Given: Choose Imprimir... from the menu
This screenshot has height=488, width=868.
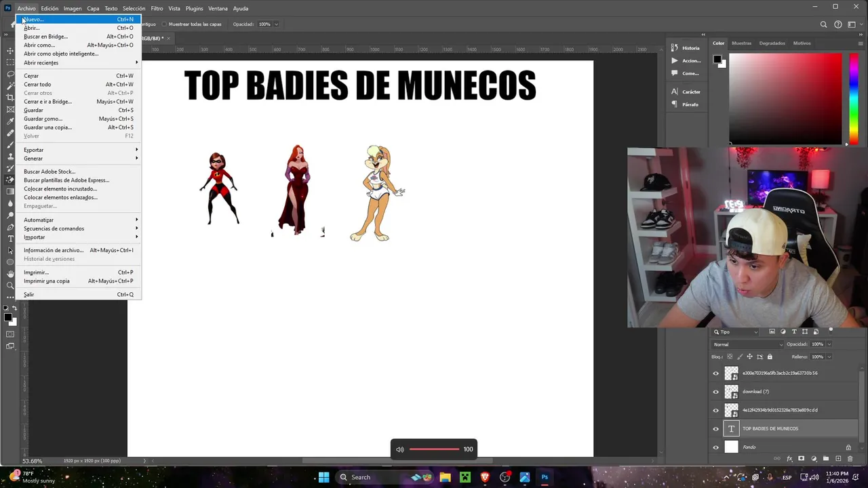Looking at the screenshot, I should click(79, 272).
